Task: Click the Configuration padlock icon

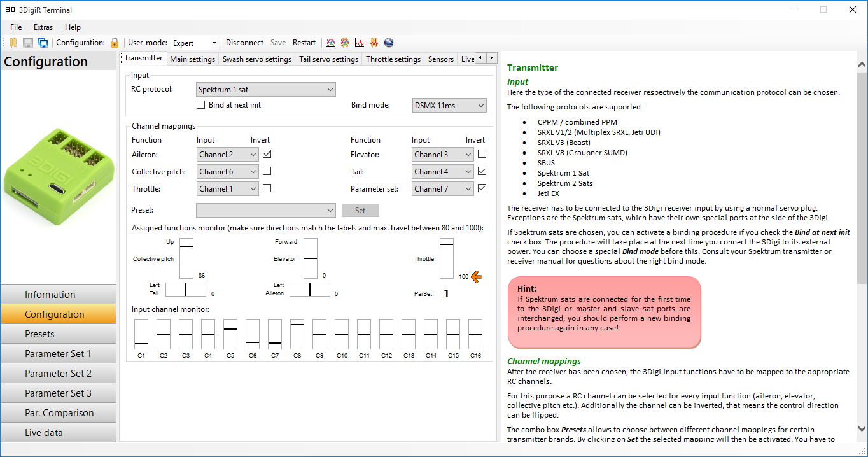Action: tap(115, 43)
